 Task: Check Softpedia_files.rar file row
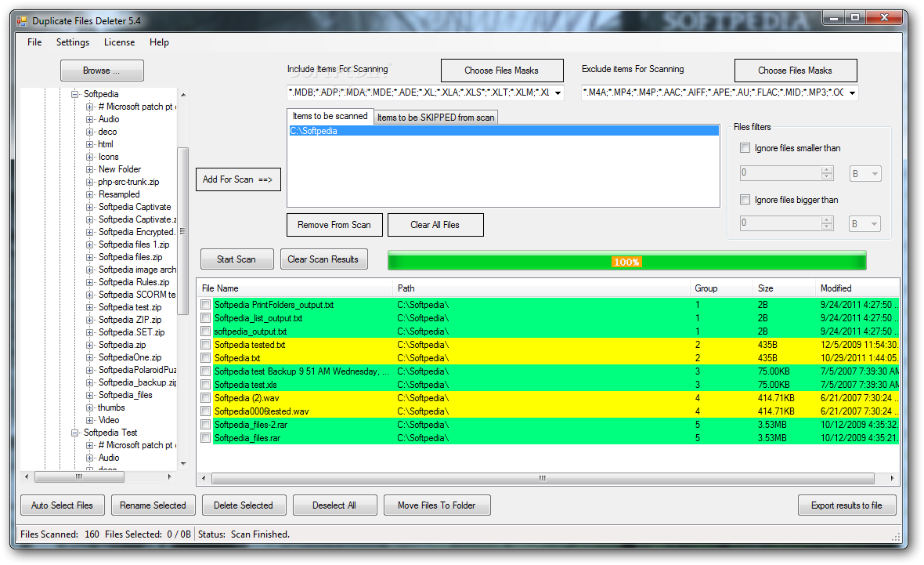click(x=206, y=438)
